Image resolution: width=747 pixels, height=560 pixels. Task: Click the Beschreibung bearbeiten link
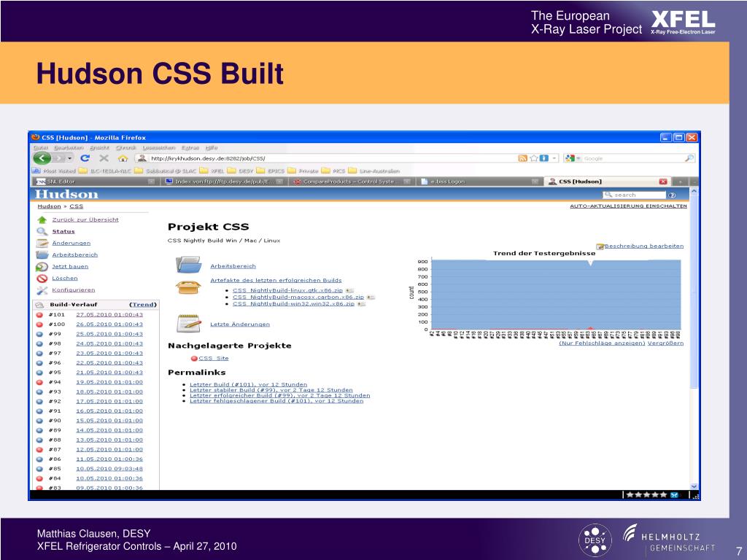click(x=644, y=246)
